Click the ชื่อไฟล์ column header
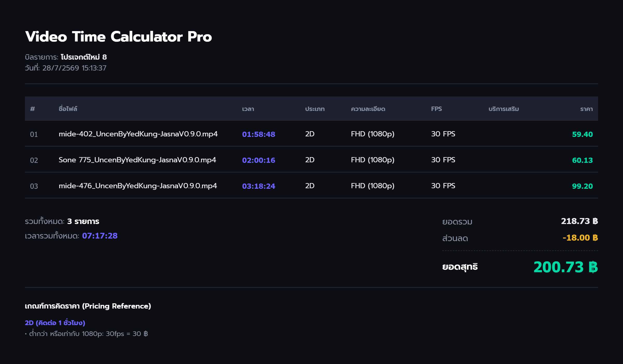The height and width of the screenshot is (364, 623). (x=68, y=109)
